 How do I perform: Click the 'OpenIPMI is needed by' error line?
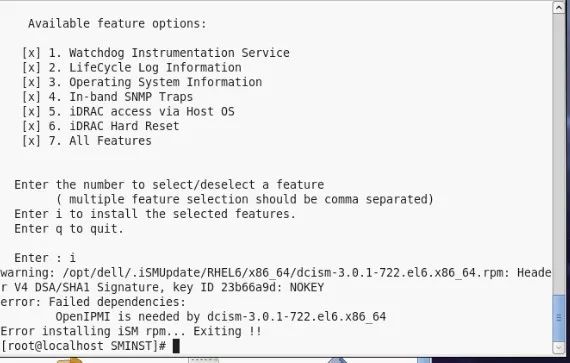(221, 316)
